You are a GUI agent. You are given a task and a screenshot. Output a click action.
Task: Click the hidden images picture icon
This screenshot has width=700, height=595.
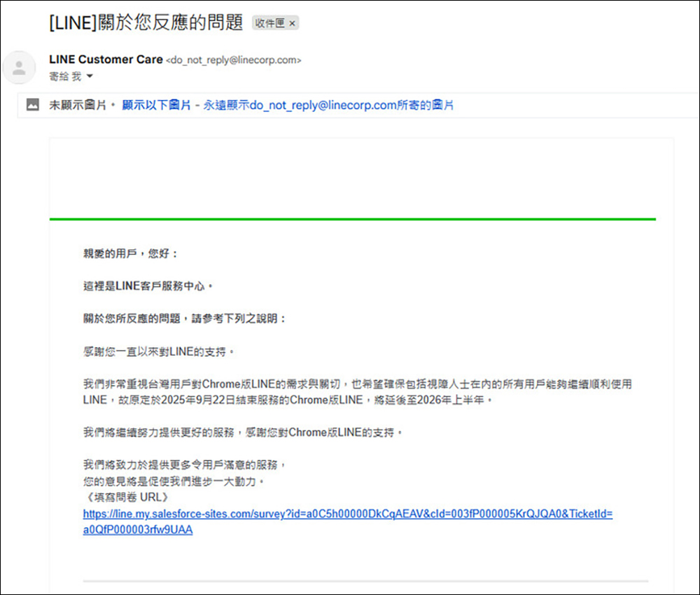coord(33,105)
